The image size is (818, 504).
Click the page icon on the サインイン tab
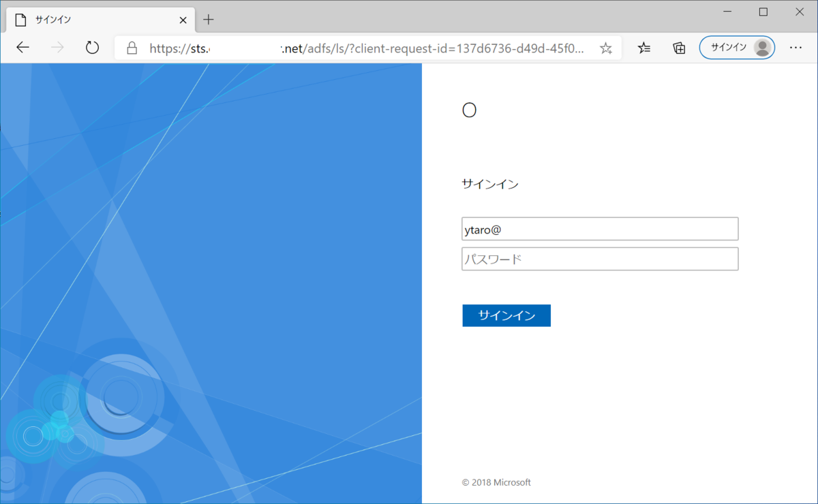click(x=20, y=20)
